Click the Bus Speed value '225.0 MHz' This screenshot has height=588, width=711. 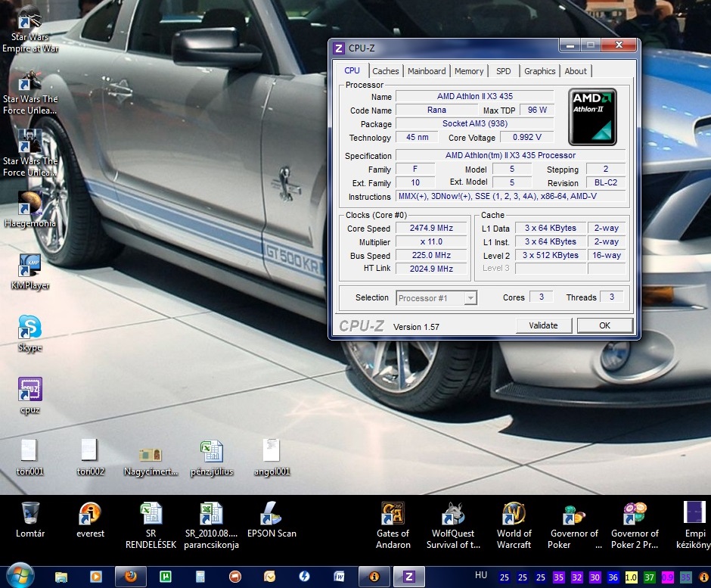[431, 255]
